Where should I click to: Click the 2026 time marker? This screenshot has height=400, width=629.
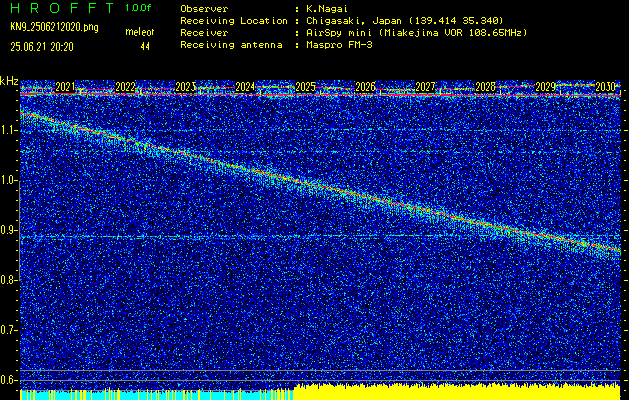point(365,87)
